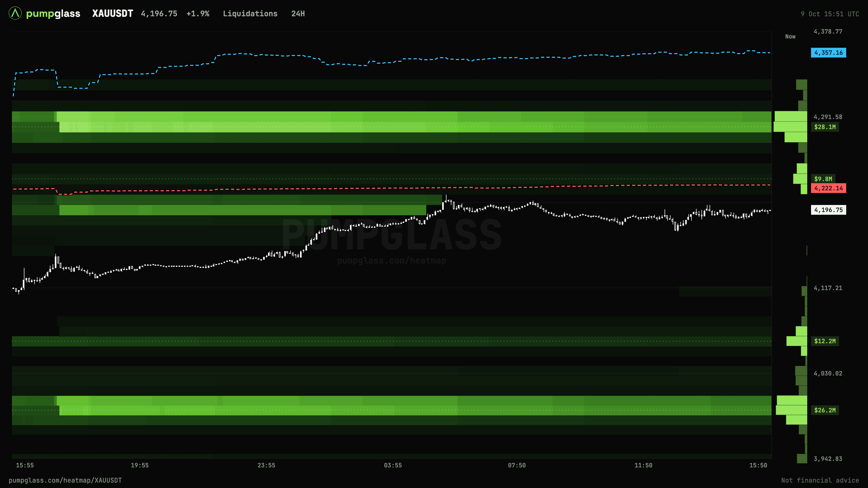Click the red 4,222.14 price tag

(828, 188)
